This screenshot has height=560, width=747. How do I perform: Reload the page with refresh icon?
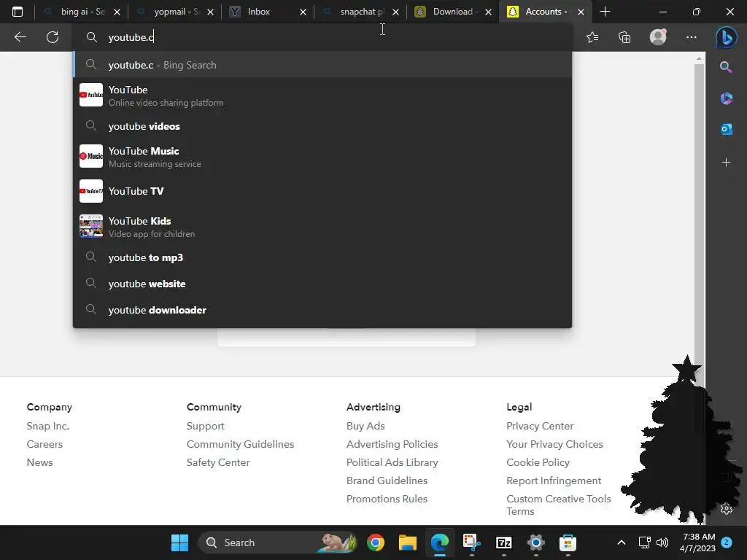pyautogui.click(x=53, y=37)
